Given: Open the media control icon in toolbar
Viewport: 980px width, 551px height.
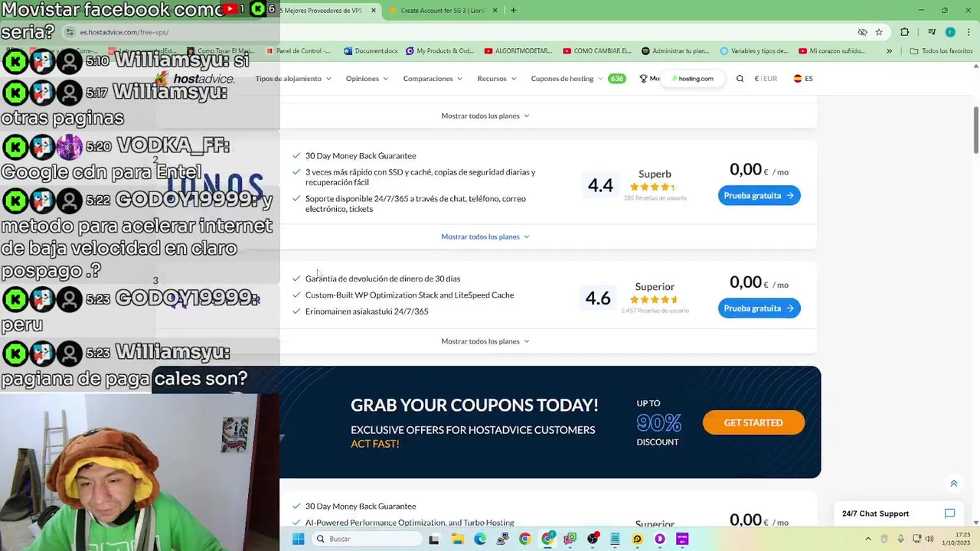Looking at the screenshot, I should click(x=932, y=32).
